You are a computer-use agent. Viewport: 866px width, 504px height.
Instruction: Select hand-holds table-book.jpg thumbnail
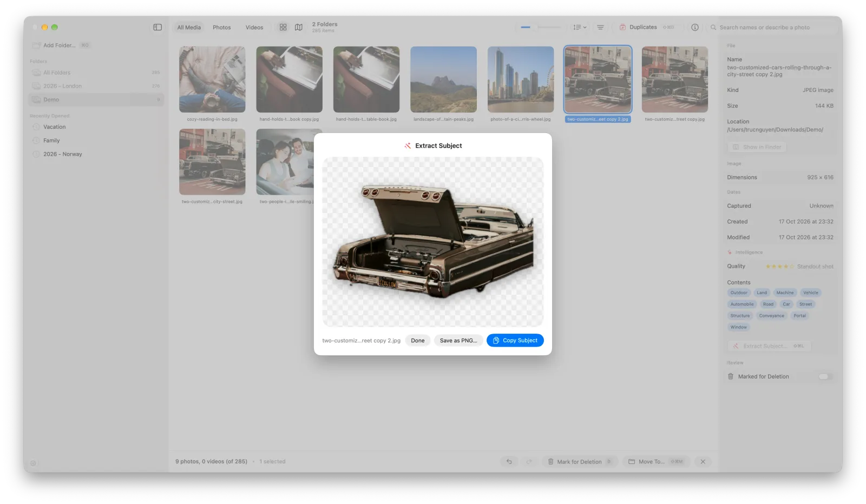point(366,79)
